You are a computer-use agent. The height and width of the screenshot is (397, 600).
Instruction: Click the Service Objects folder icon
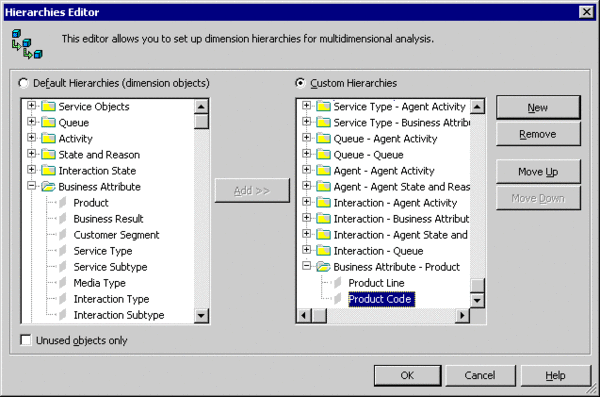coord(48,106)
